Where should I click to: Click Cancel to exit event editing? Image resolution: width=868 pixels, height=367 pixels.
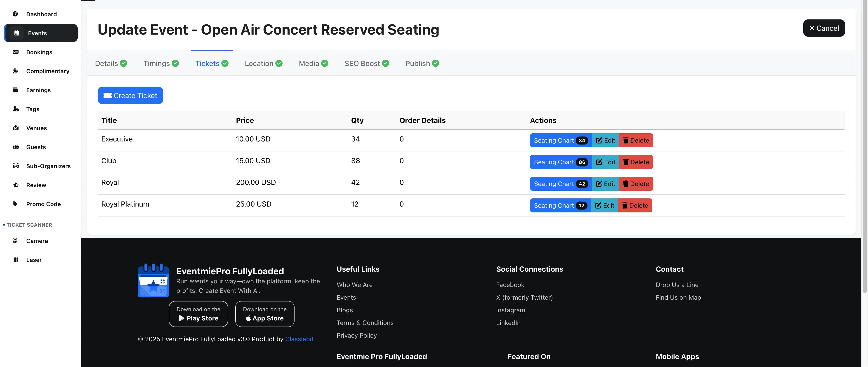click(x=824, y=28)
